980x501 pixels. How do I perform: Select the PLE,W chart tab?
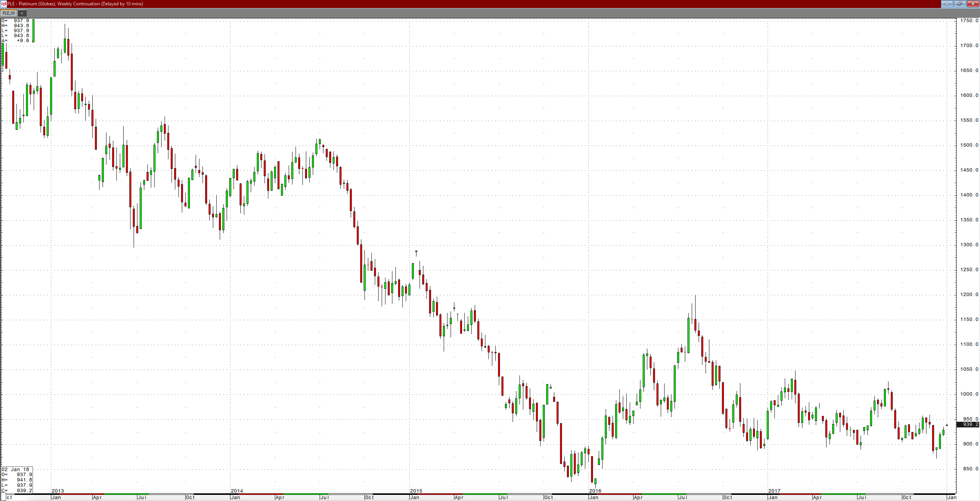pyautogui.click(x=8, y=13)
